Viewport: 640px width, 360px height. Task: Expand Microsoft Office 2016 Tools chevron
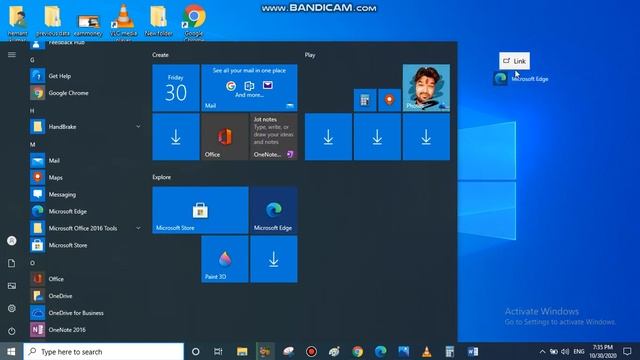pyautogui.click(x=138, y=228)
